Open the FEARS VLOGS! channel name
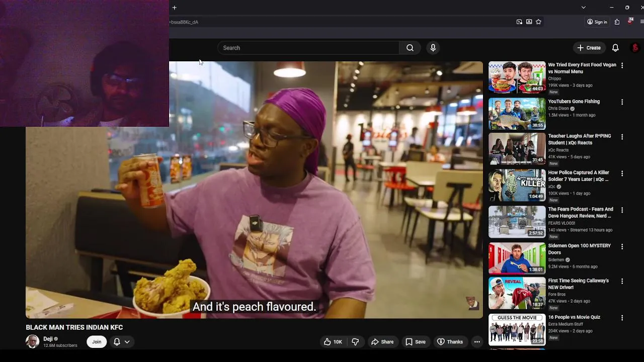644x362 pixels. 561,223
